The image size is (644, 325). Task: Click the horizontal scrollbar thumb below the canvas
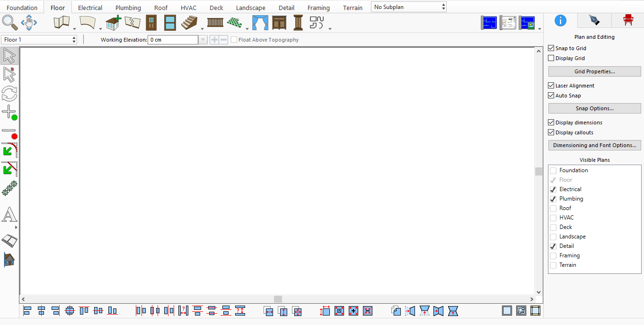click(278, 299)
